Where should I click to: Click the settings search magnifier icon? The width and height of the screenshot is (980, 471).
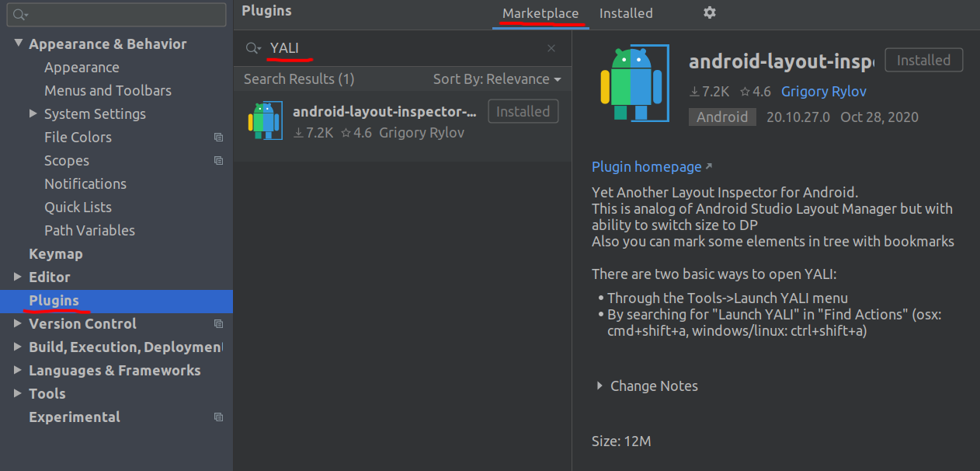point(21,15)
